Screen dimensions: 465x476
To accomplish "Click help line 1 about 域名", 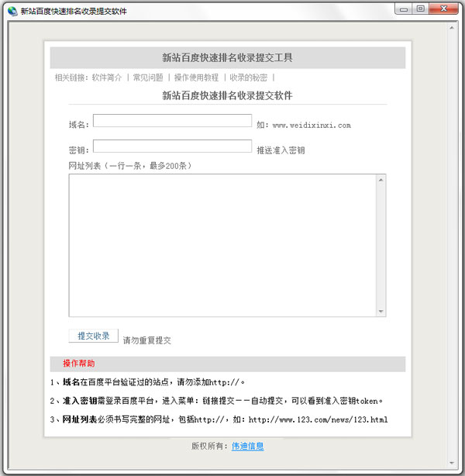I will [147, 382].
